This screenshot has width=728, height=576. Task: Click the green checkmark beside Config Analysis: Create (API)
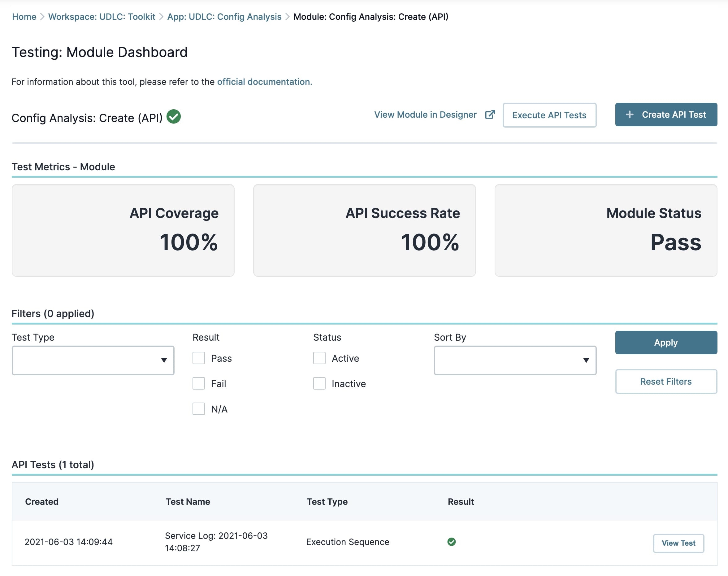[174, 117]
